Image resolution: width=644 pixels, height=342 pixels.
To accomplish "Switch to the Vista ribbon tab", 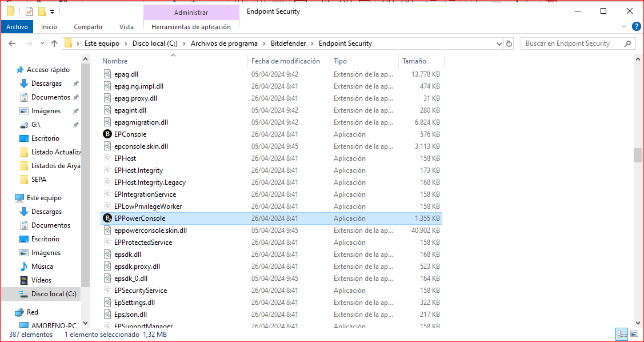I will coord(126,27).
